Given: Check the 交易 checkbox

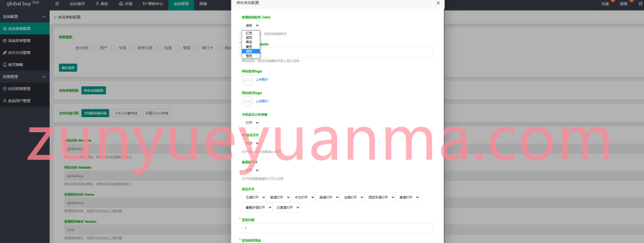Looking at the screenshot, I should 114,48.
